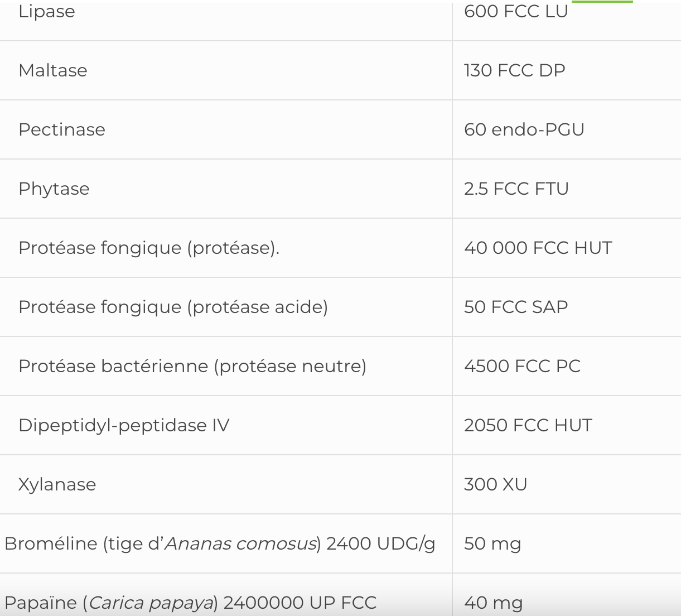Click the Bromélaïne Ananas comosus ingredient text
This screenshot has height=616, width=681.
pyautogui.click(x=220, y=544)
